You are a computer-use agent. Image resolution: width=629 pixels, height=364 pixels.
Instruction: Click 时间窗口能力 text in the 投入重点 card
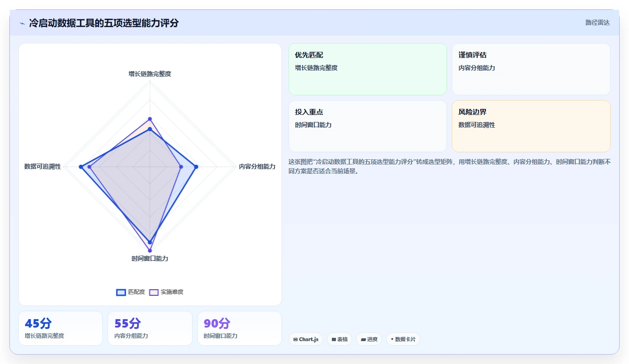coord(313,125)
